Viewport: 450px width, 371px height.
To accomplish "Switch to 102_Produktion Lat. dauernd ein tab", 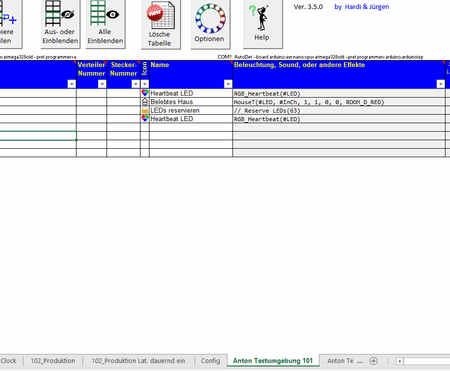I will click(138, 361).
